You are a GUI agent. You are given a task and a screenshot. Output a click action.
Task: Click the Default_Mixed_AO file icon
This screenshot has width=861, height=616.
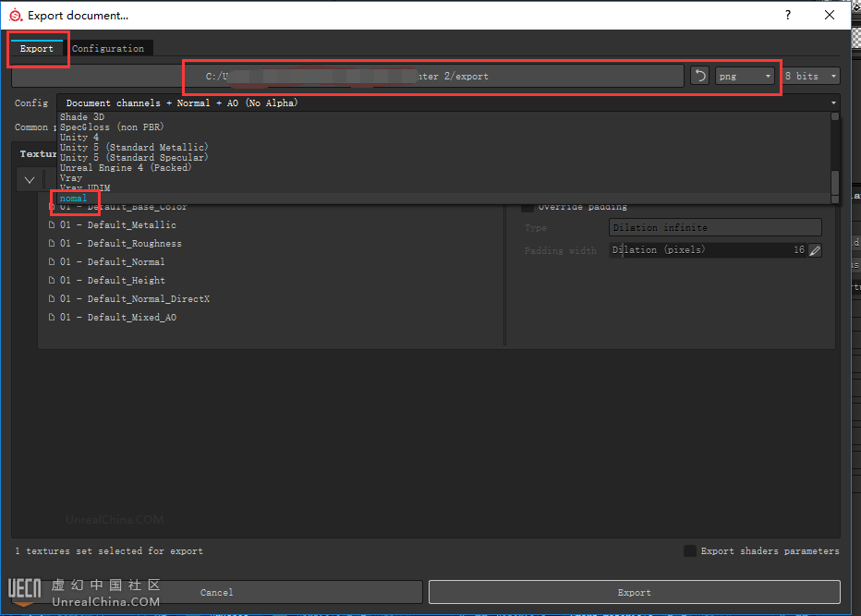(x=52, y=318)
